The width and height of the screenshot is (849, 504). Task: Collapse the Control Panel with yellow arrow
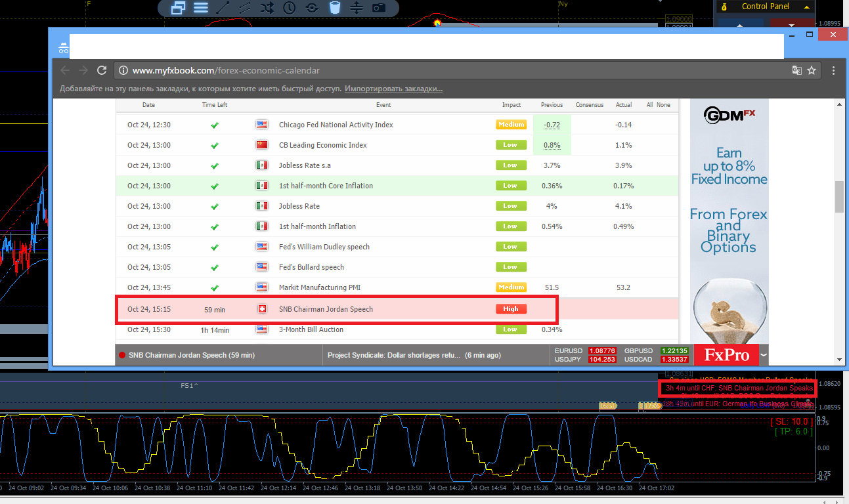pos(805,7)
